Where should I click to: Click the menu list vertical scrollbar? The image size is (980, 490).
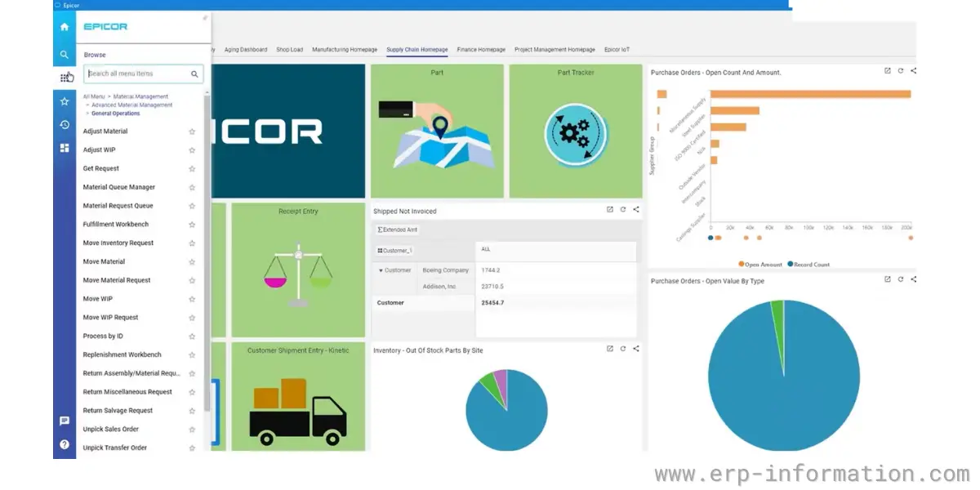207,253
